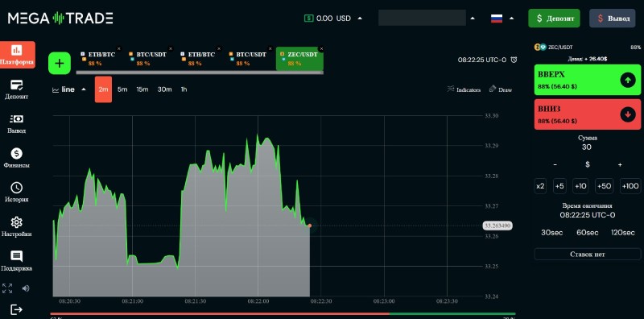This screenshot has width=644, height=319.
Task: Toggle fullscreen with the expand arrows icon
Action: (7, 288)
